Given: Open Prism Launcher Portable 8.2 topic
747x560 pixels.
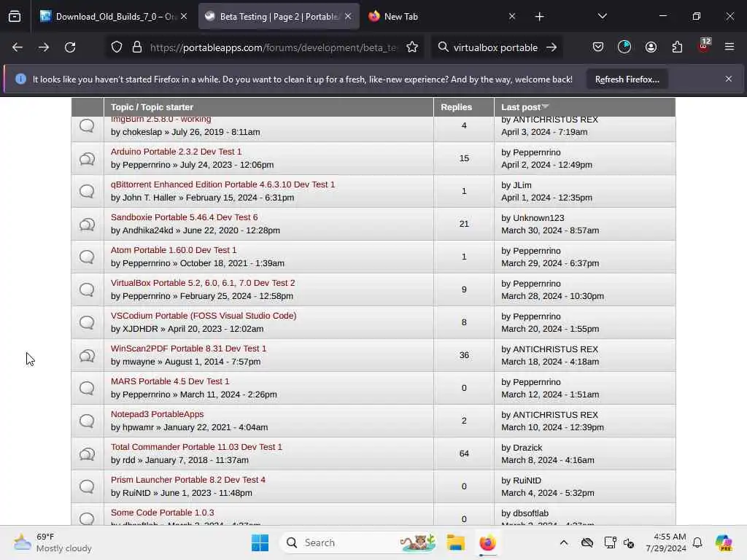Looking at the screenshot, I should (x=188, y=480).
